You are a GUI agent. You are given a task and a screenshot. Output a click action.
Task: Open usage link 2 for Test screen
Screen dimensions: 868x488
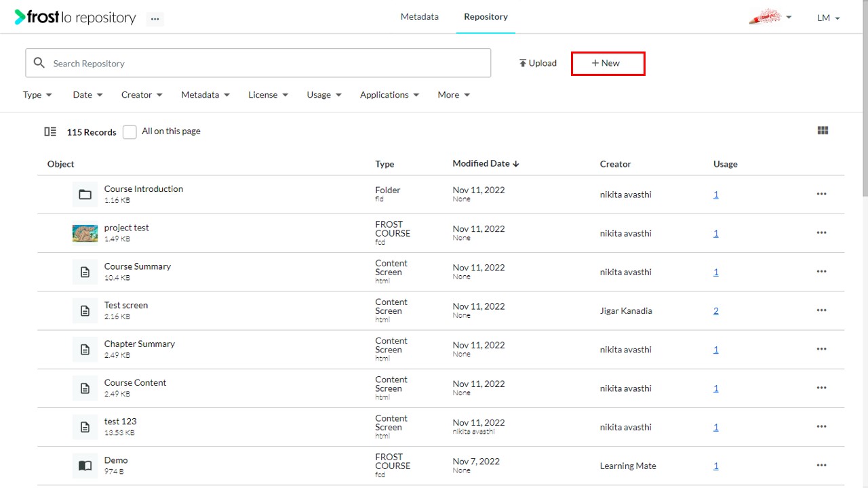click(716, 311)
